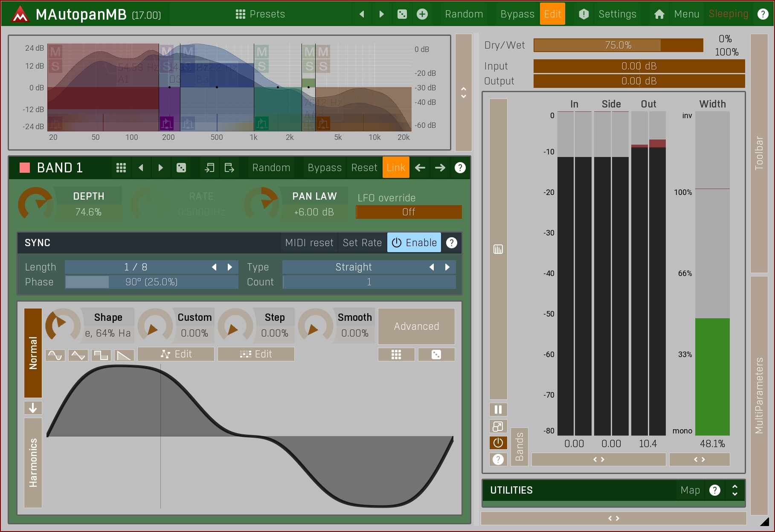Image resolution: width=775 pixels, height=532 pixels.
Task: Open the Home icon in top bar
Action: (x=659, y=14)
